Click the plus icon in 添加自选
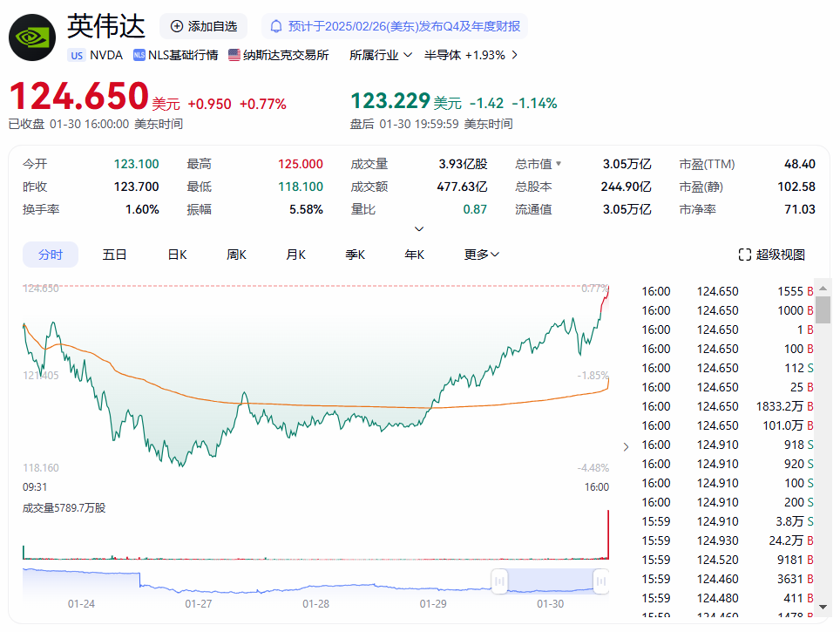This screenshot has height=632, width=840. (x=176, y=26)
